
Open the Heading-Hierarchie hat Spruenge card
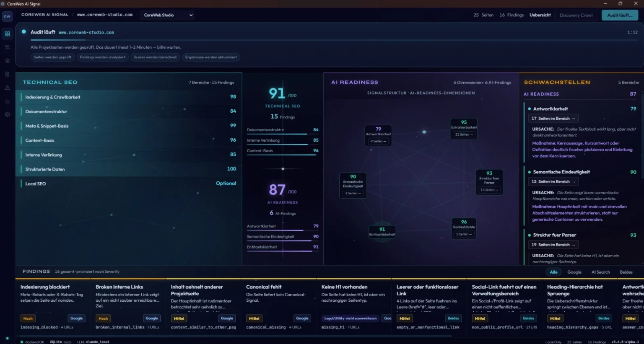(579, 306)
